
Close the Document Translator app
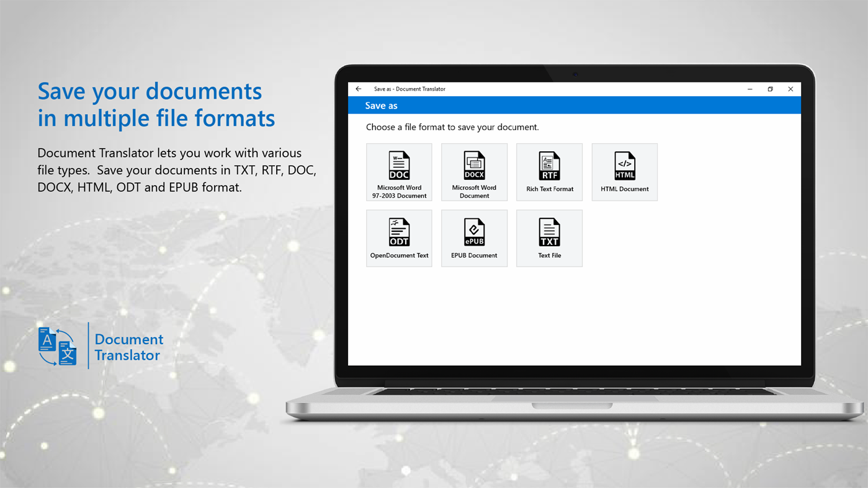(790, 88)
